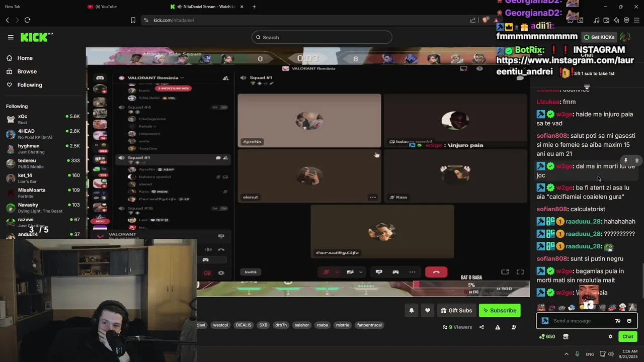Open the moderators icon beside report
Screen dimensions: 644x362
[x=514, y=327]
